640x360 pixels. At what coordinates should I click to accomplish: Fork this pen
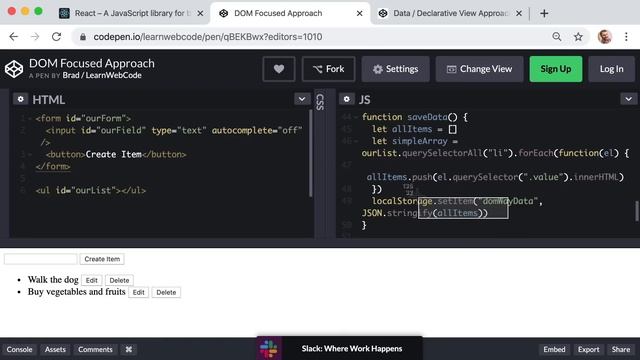point(329,69)
